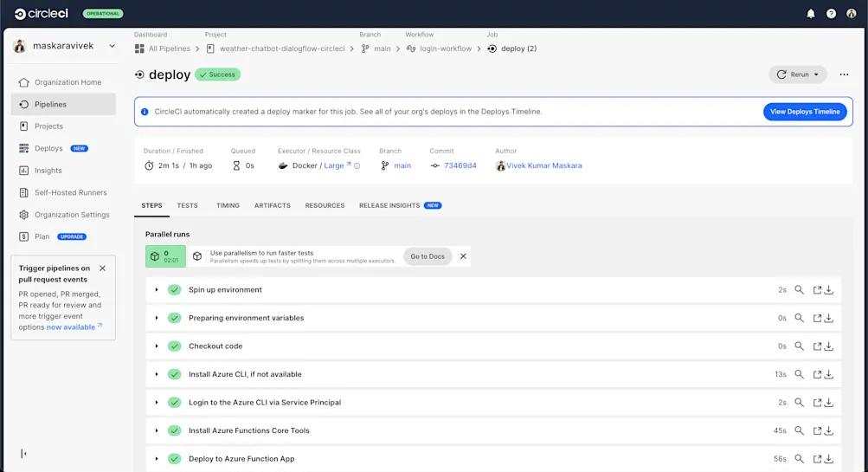Switch to the TESTS tab

click(187, 205)
